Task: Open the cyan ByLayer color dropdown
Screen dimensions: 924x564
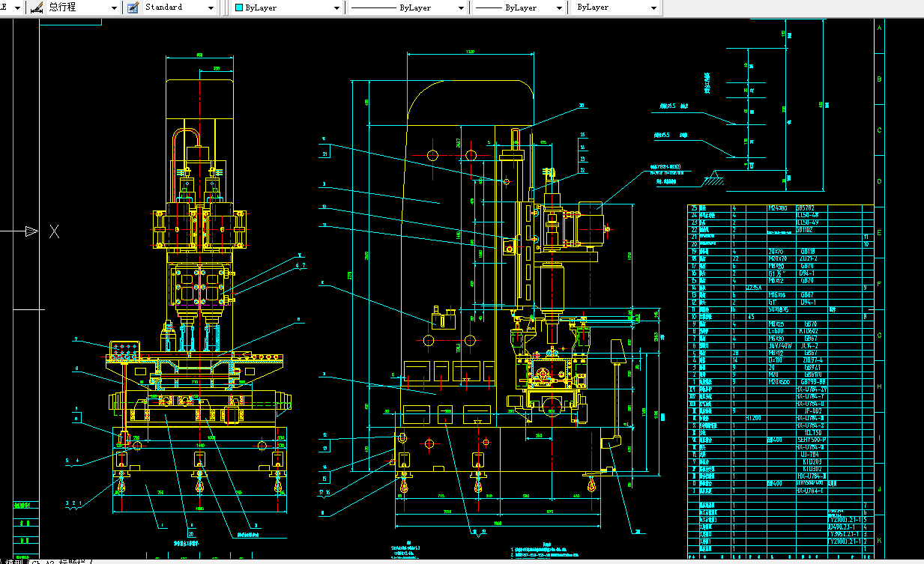Action: click(x=336, y=7)
